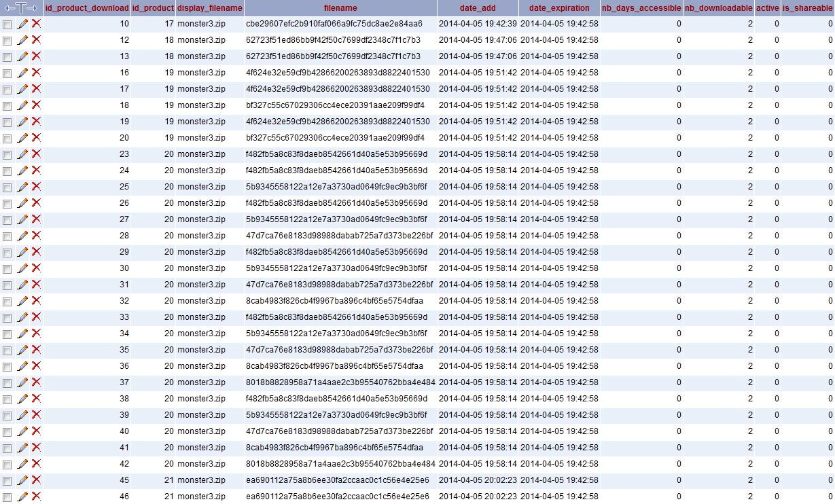Select date_add cell 2014-04-05 19:42:39
Screen dimensions: 835x504
[478, 24]
